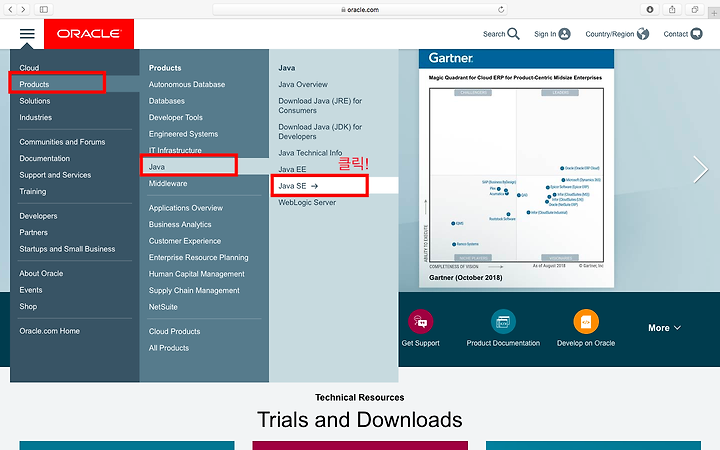Open Cloud Products link
The height and width of the screenshot is (450, 720).
coord(174,332)
